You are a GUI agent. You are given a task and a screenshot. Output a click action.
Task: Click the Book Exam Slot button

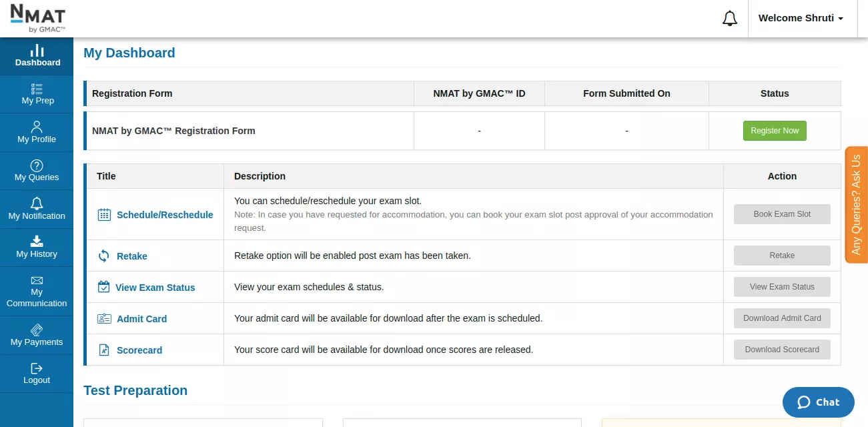coord(782,214)
